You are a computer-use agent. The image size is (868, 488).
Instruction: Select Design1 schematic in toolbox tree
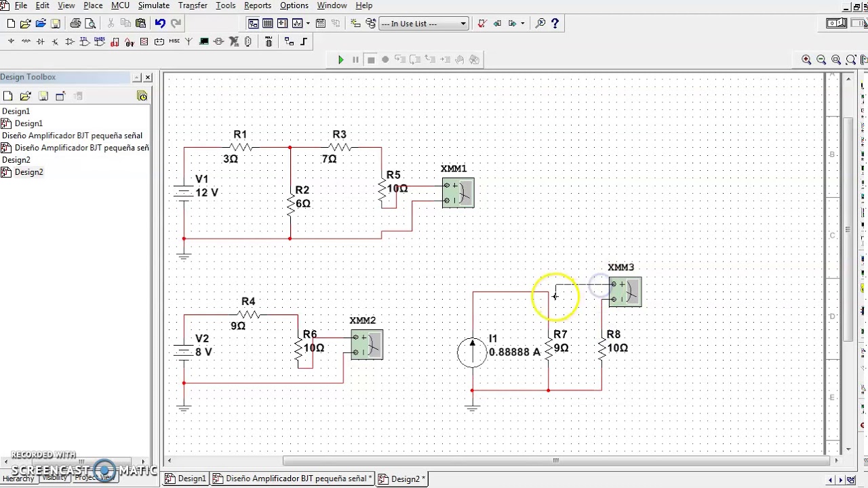click(x=28, y=123)
